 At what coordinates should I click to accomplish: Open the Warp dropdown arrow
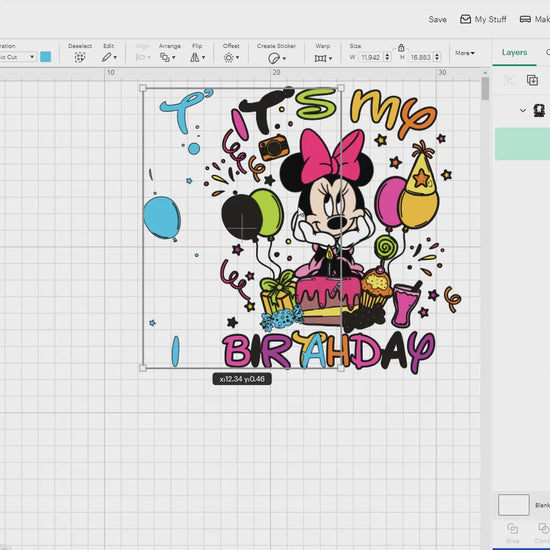point(330,58)
